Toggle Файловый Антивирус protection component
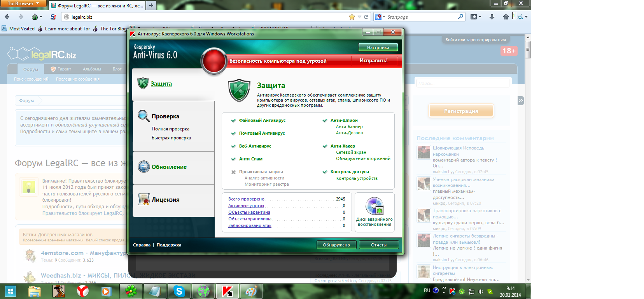Screen dimensions: 644x299 (x=262, y=120)
